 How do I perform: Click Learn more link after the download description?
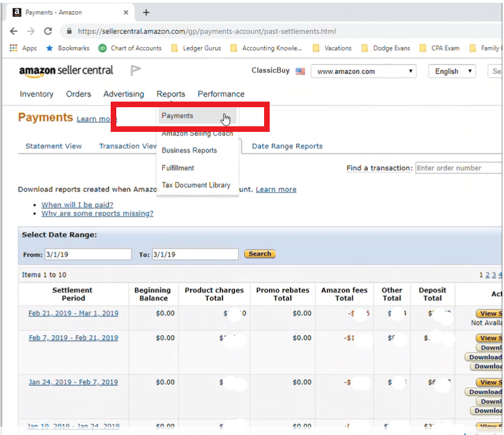pos(276,189)
